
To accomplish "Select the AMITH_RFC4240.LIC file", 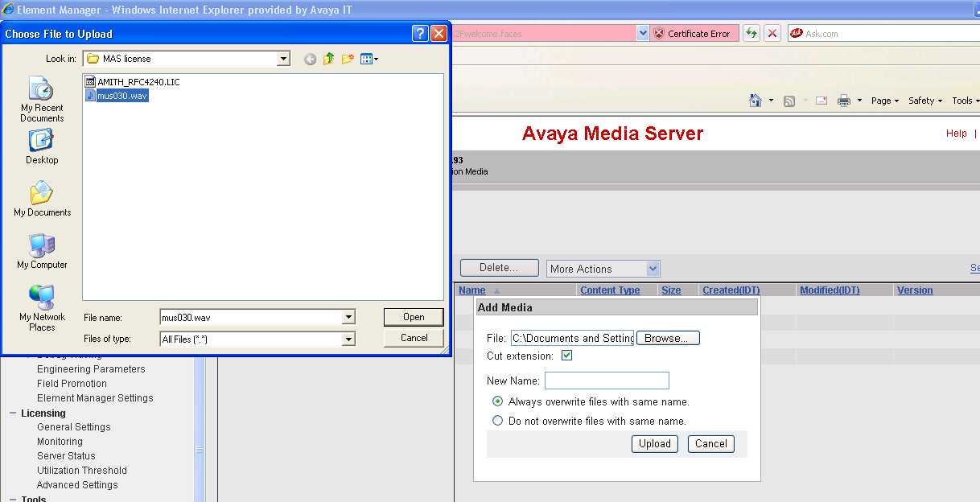I will 132,82.
